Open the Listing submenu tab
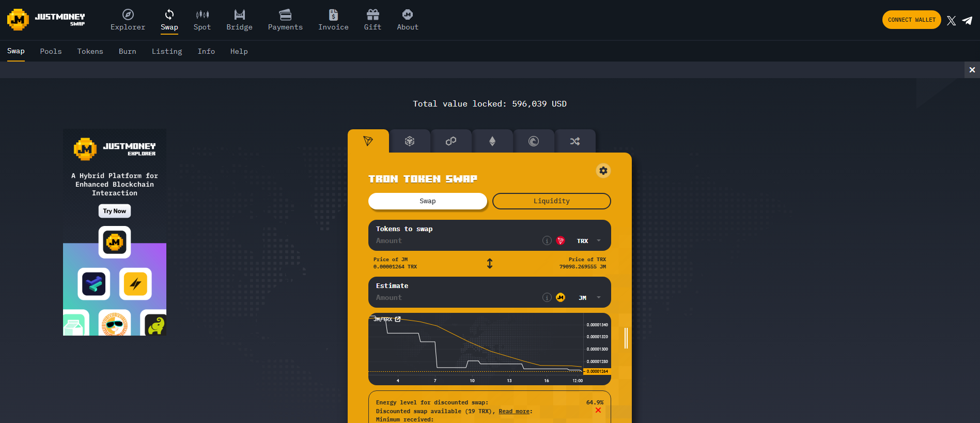Screen dimensions: 980x423 167,51
